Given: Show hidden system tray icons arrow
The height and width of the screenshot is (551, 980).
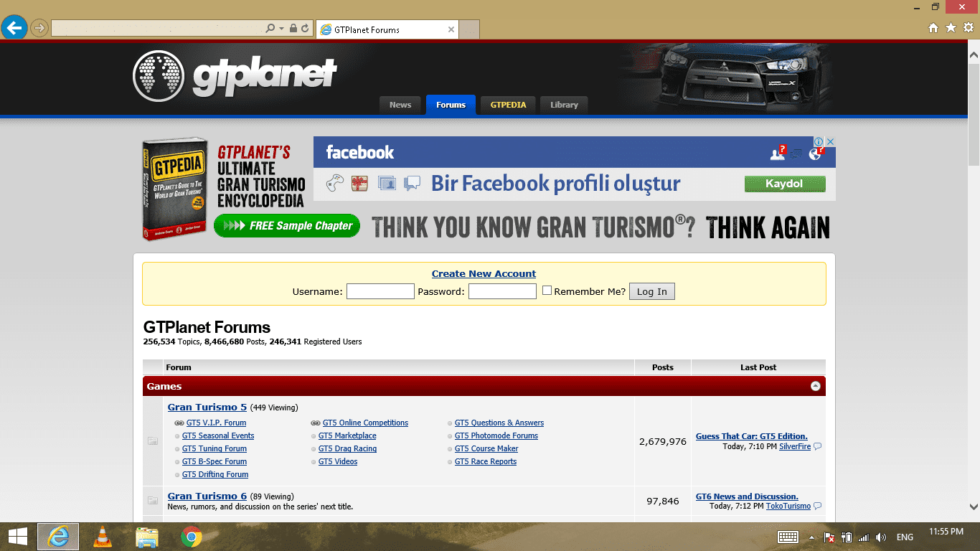Looking at the screenshot, I should [x=811, y=537].
